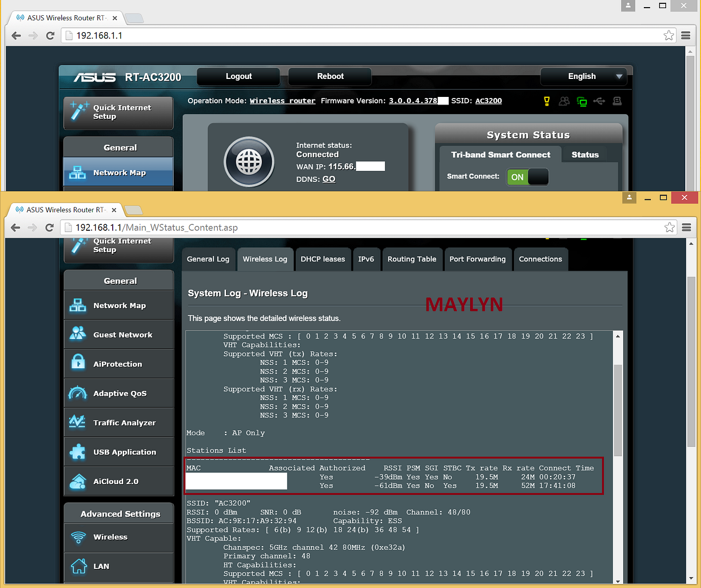This screenshot has height=588, width=701.
Task: Open Network Map in front window sidebar
Action: click(x=119, y=305)
